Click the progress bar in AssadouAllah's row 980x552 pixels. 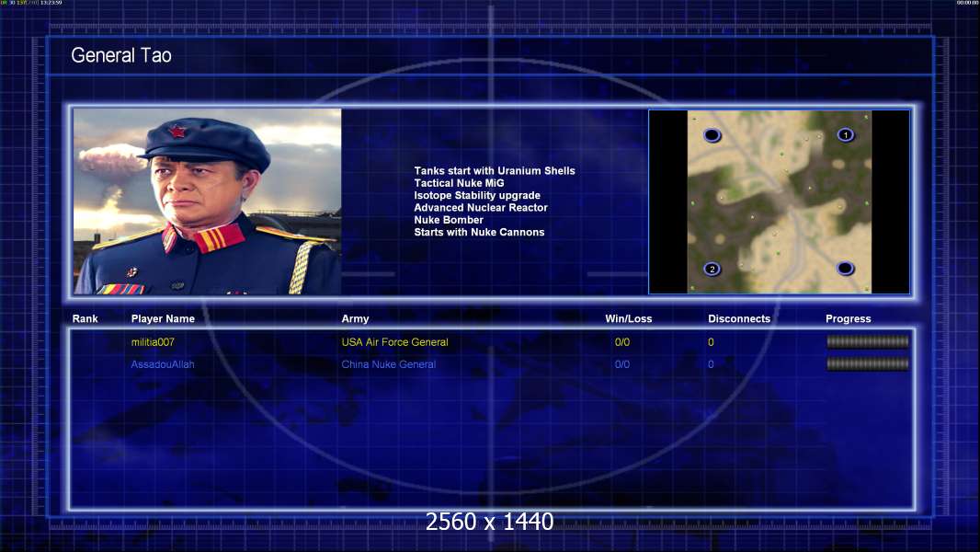[x=868, y=363]
